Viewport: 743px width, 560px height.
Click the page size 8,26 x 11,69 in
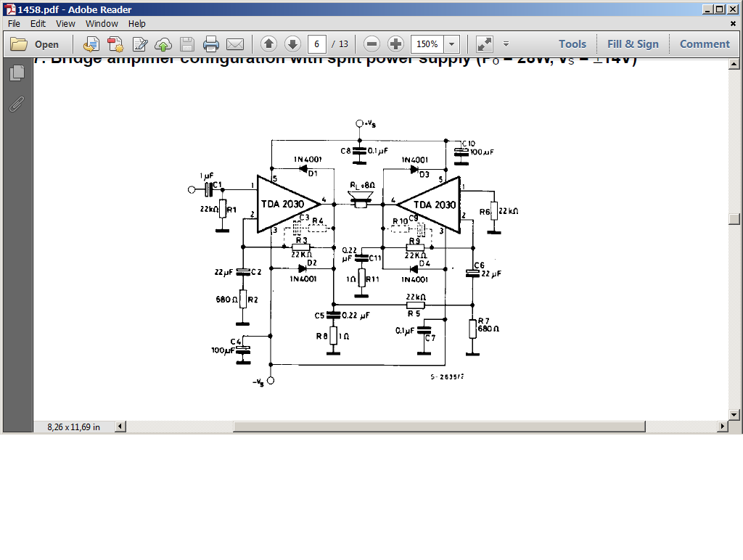click(x=73, y=427)
